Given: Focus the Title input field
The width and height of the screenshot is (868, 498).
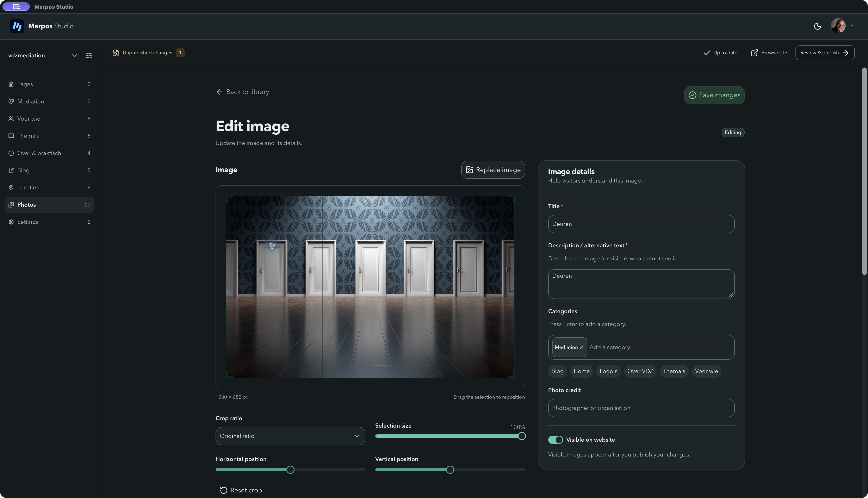Looking at the screenshot, I should tap(641, 224).
